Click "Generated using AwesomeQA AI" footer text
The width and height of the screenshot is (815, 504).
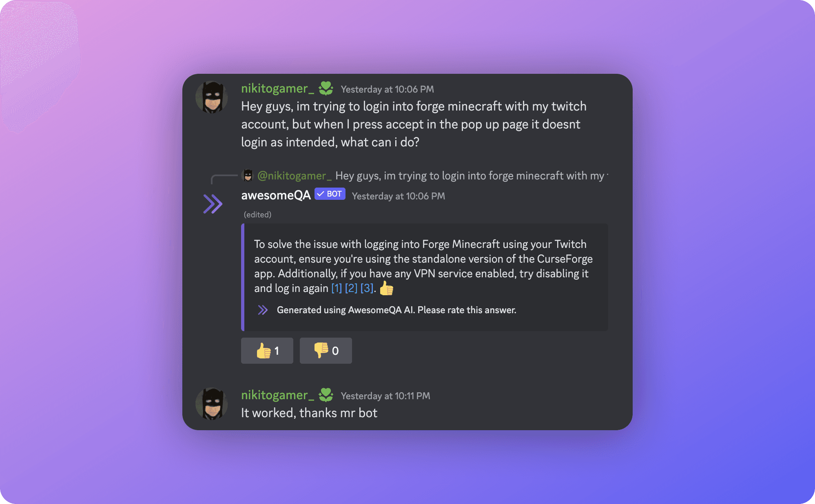[396, 310]
